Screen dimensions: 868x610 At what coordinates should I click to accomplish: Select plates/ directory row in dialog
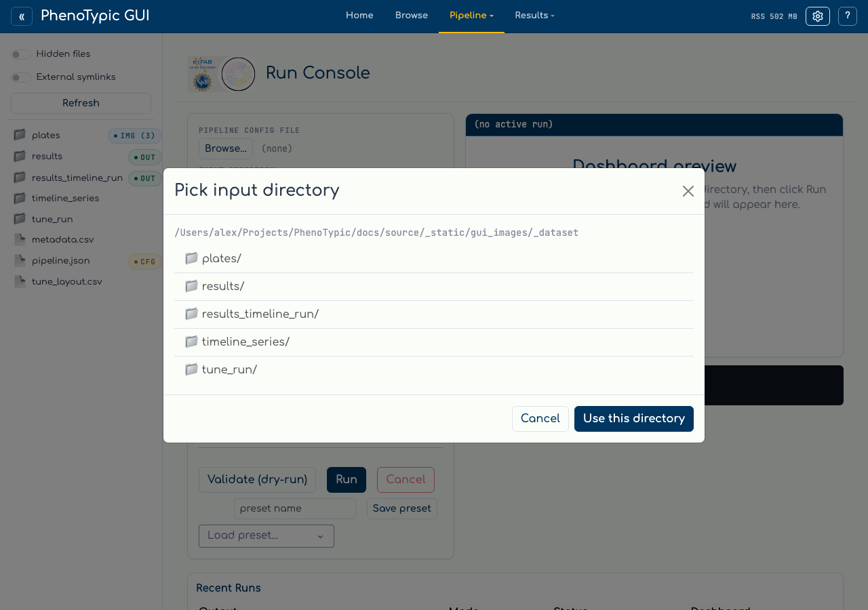coord(434,259)
